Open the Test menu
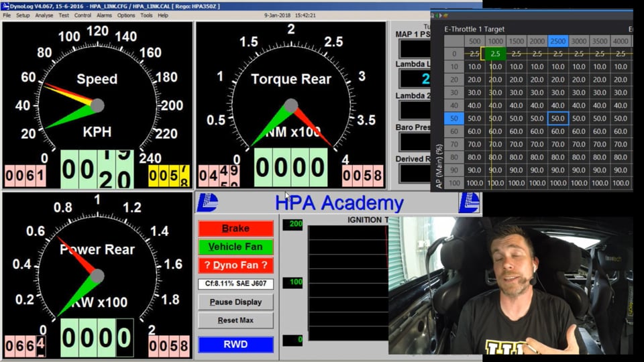This screenshot has height=362, width=644. tap(64, 15)
